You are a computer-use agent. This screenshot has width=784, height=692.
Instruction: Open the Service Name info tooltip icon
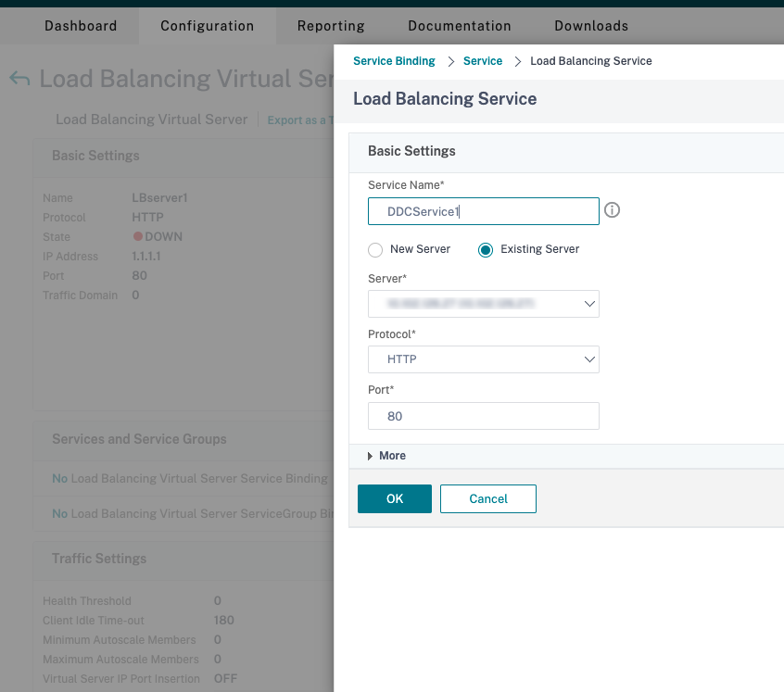pyautogui.click(x=612, y=210)
